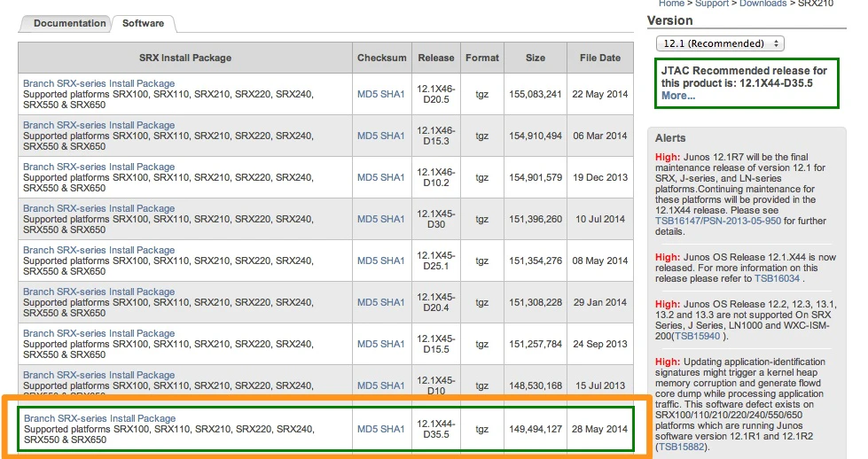Click the file date 29 Jan 2014
This screenshot has height=459, width=868.
coord(600,302)
